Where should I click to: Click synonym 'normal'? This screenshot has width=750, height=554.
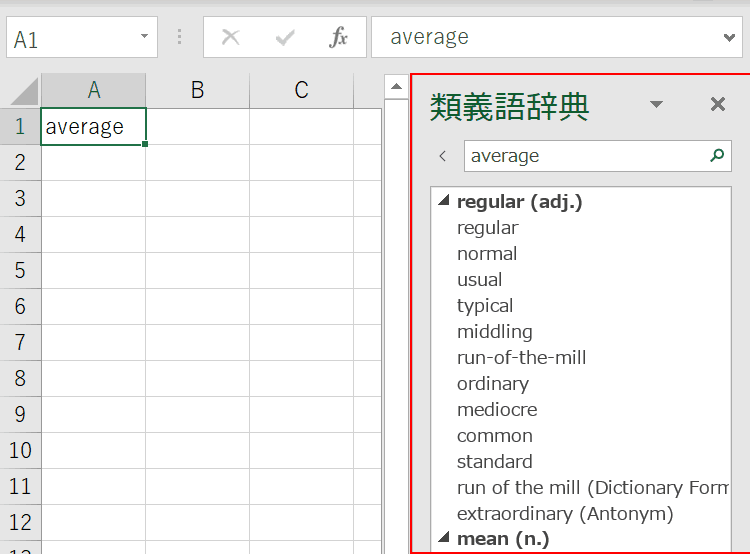[x=487, y=254]
